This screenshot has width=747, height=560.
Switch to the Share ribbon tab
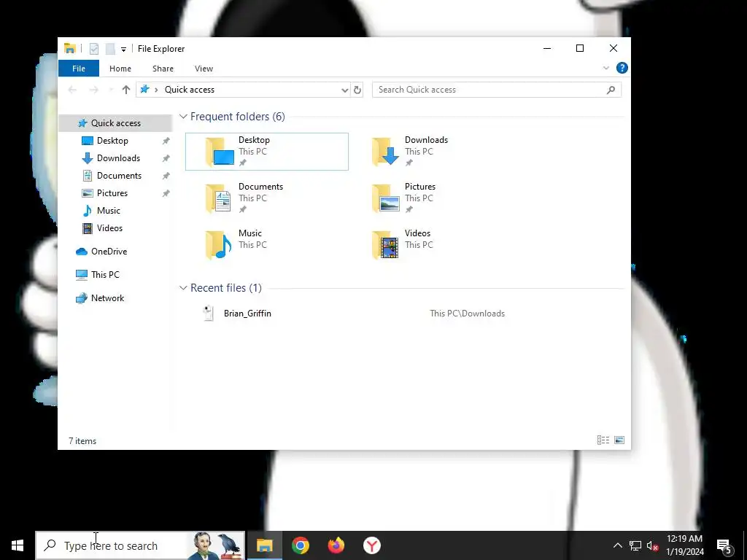tap(163, 69)
